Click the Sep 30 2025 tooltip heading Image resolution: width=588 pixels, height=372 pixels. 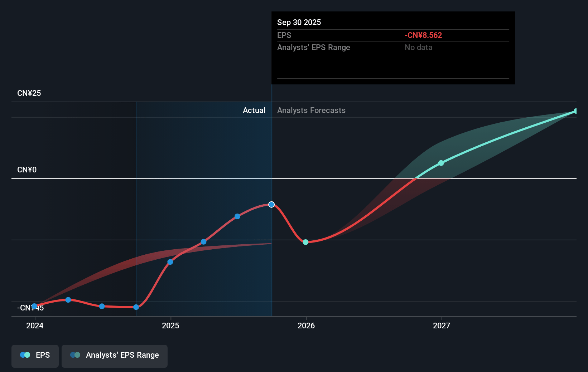[299, 23]
